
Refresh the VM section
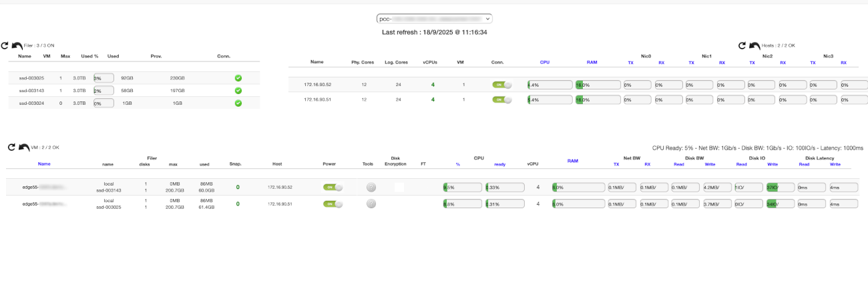tap(11, 147)
